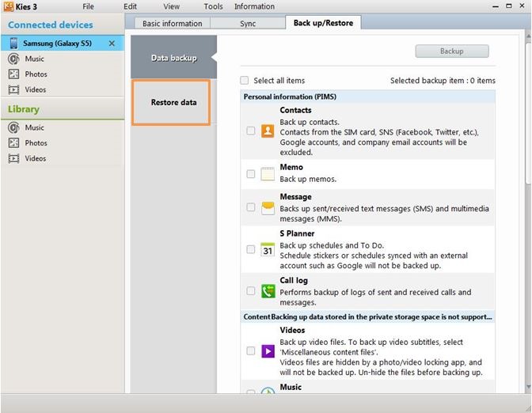Click the S Planner calendar icon
This screenshot has width=532, height=413.
click(x=268, y=249)
